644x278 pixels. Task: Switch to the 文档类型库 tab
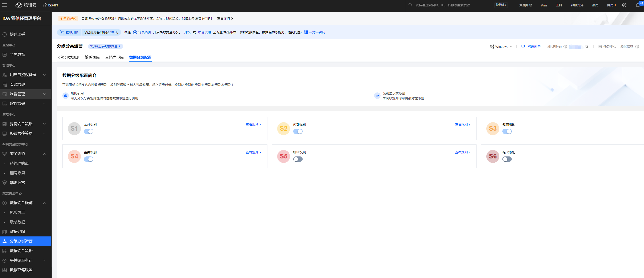pos(114,57)
